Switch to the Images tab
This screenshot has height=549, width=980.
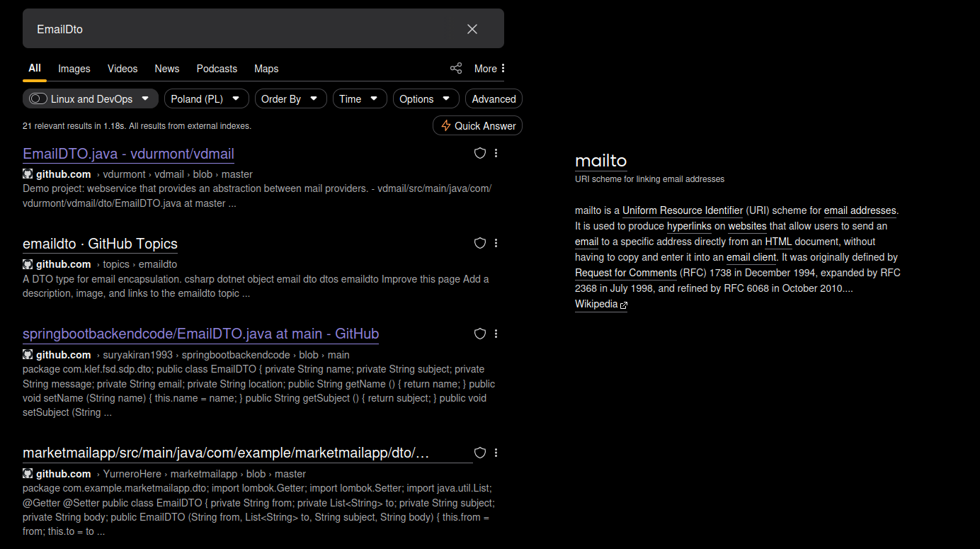[x=74, y=69]
